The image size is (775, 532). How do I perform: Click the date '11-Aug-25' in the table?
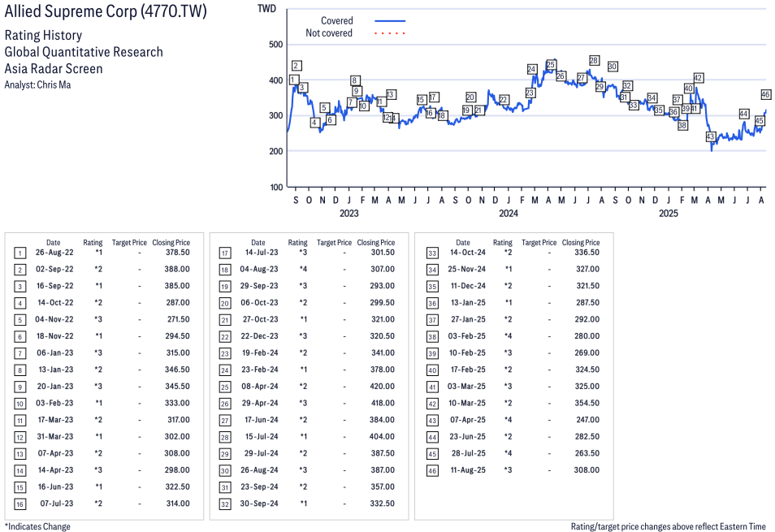click(x=468, y=470)
